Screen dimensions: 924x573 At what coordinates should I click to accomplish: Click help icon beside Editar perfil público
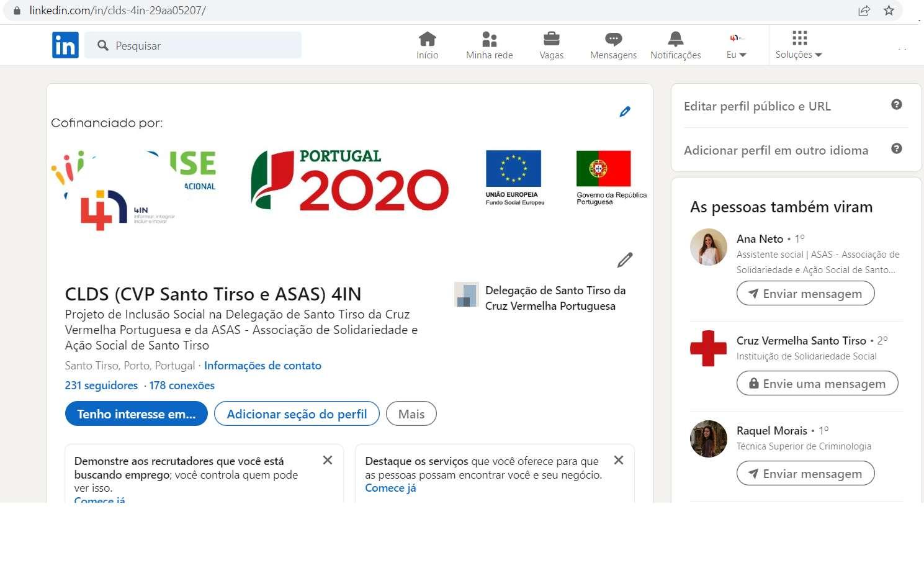click(x=897, y=105)
